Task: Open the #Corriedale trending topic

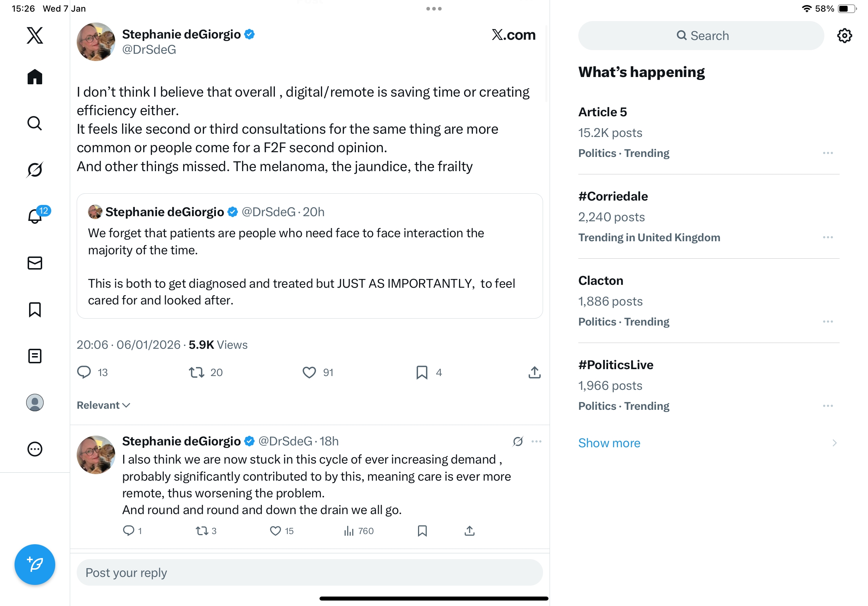Action: [613, 197]
